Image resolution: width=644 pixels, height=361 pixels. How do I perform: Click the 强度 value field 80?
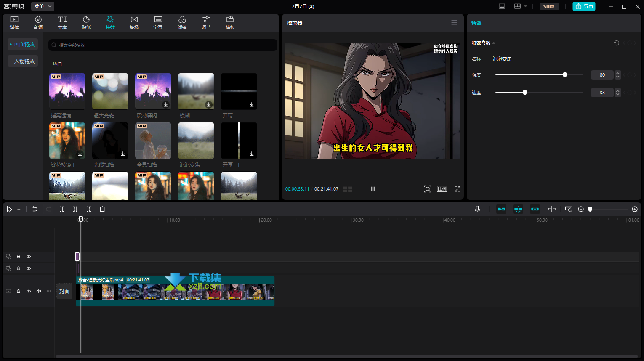click(602, 75)
